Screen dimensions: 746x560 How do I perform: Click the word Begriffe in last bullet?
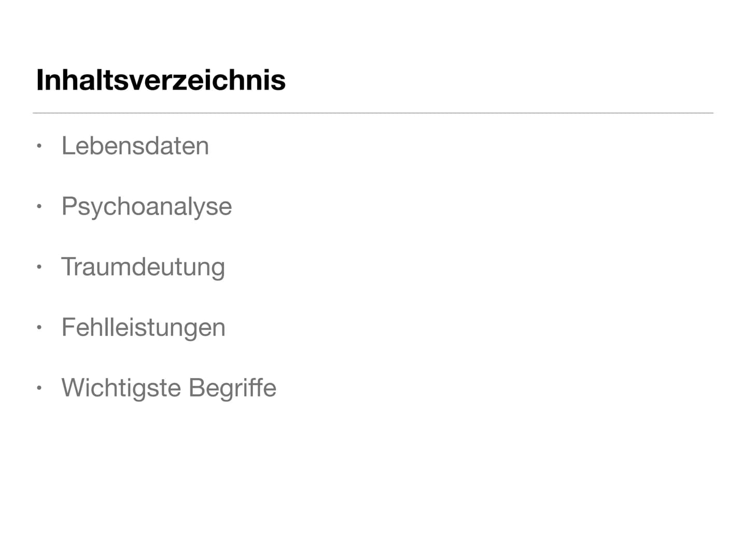point(232,388)
